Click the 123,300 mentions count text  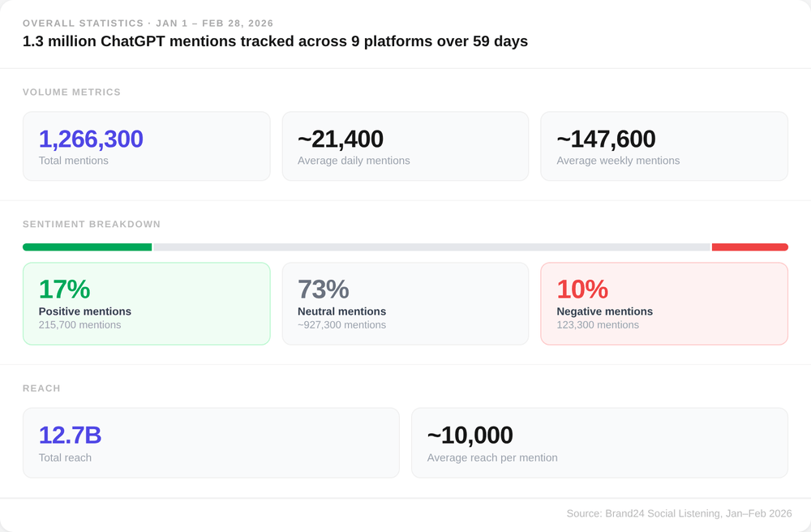pos(598,325)
